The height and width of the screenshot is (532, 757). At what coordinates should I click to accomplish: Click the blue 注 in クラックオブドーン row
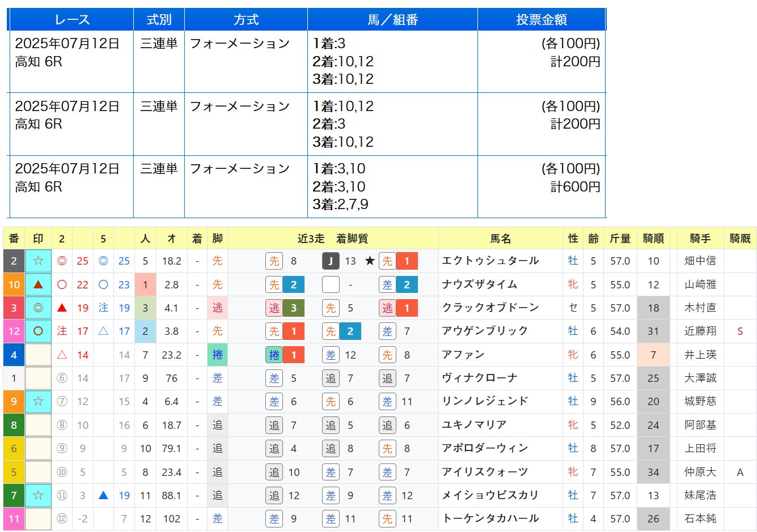[x=103, y=308]
